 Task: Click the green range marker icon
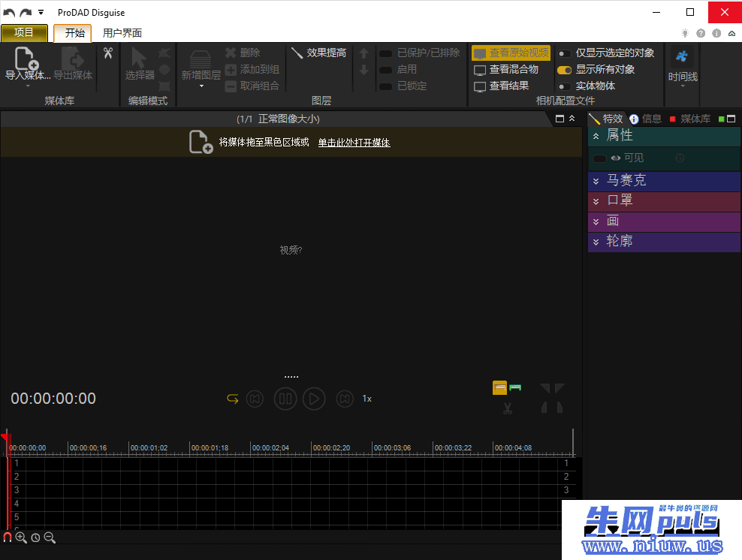tap(515, 388)
